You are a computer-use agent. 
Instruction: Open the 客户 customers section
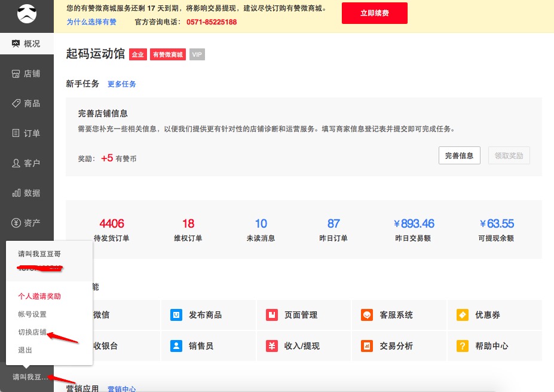click(x=27, y=163)
